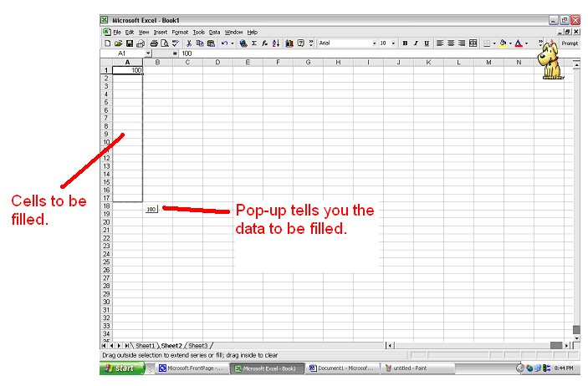Cut selection with the scissors icon
The width and height of the screenshot is (588, 386).
click(x=189, y=43)
